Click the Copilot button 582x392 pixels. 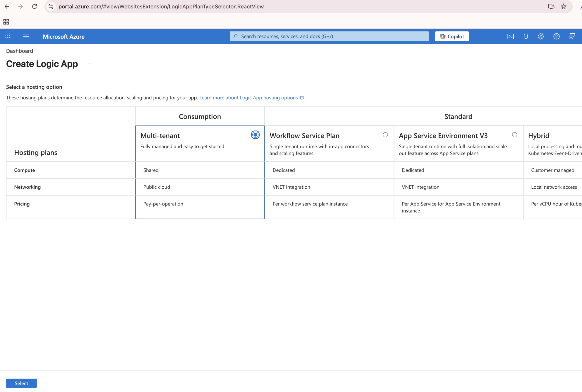pyautogui.click(x=452, y=37)
